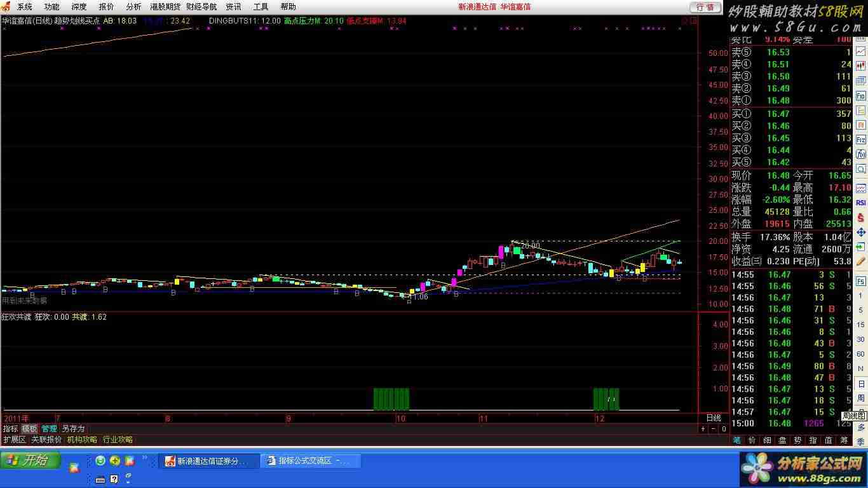Click the 0 reset button near 日线
This screenshot has width=868, height=488.
723,429
